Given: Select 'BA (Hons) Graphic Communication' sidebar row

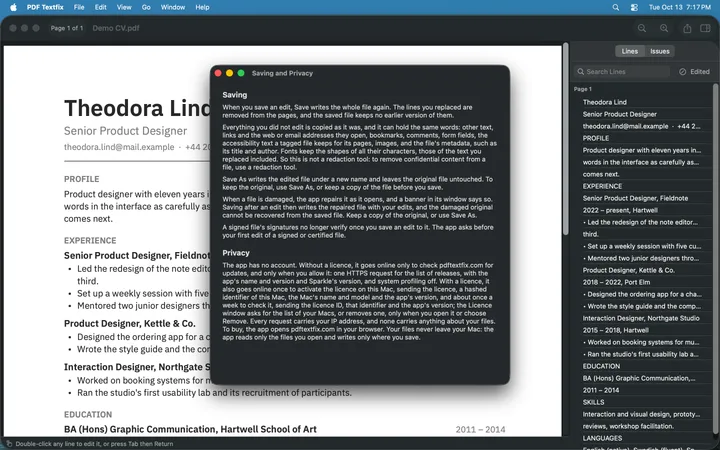Looking at the screenshot, I should point(643,378).
